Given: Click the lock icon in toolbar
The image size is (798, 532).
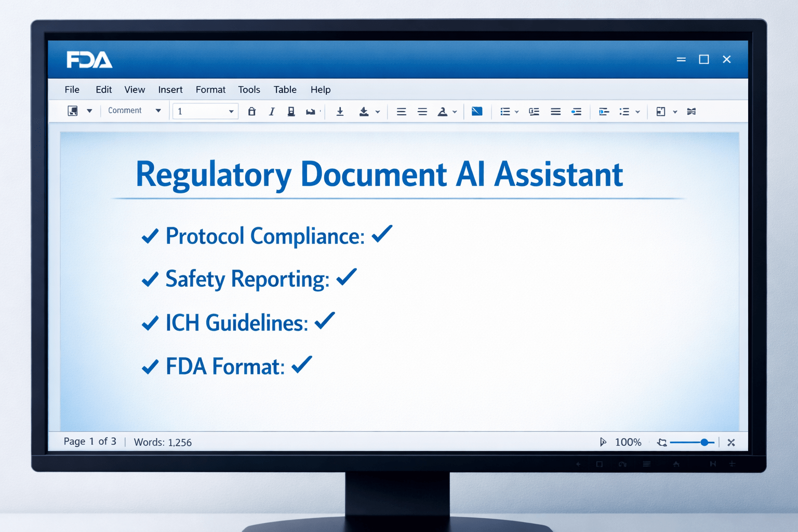Looking at the screenshot, I should point(252,111).
